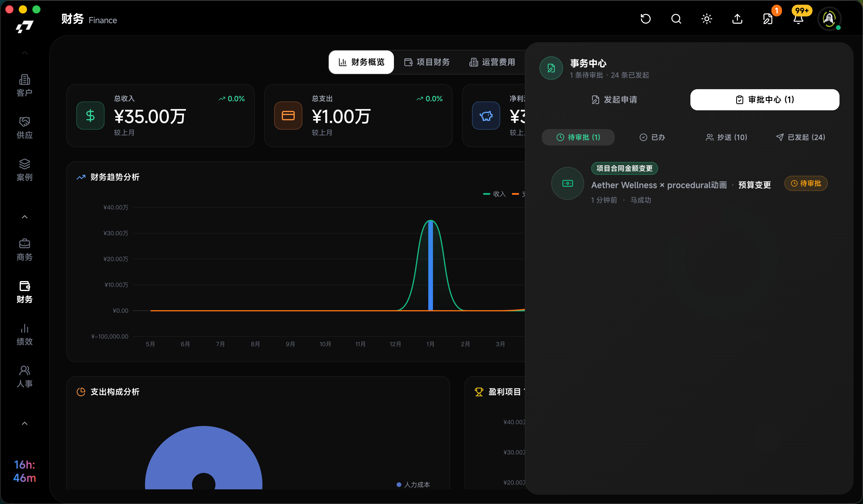
Task: Open the 人事 section in sidebar
Action: (25, 376)
